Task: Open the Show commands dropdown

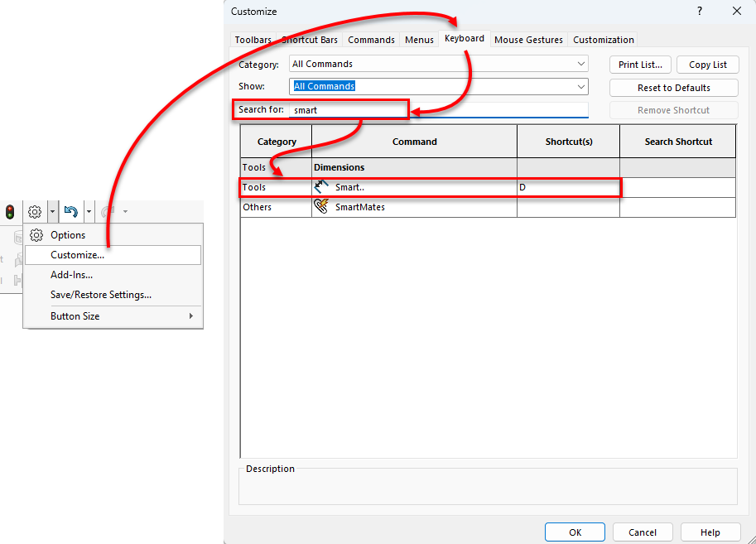Action: point(439,86)
